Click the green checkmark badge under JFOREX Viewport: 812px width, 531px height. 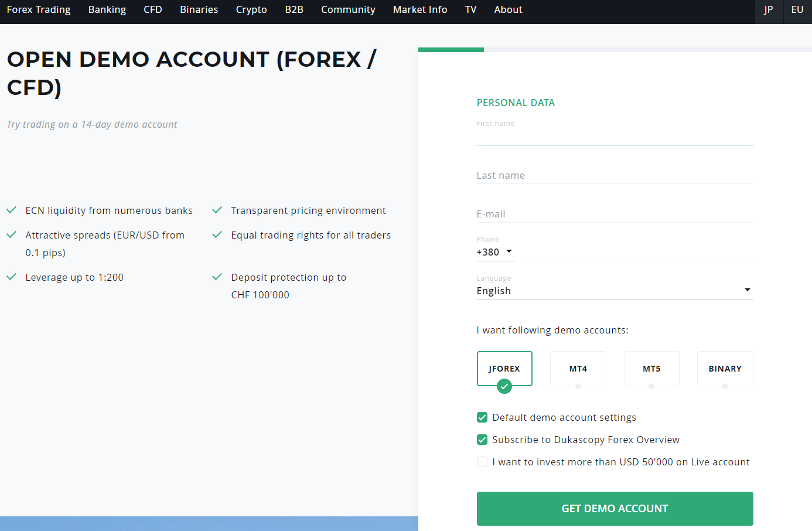click(504, 386)
